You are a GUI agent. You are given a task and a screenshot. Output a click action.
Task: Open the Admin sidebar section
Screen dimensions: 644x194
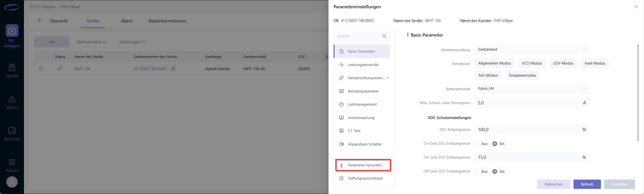[x=12, y=166]
